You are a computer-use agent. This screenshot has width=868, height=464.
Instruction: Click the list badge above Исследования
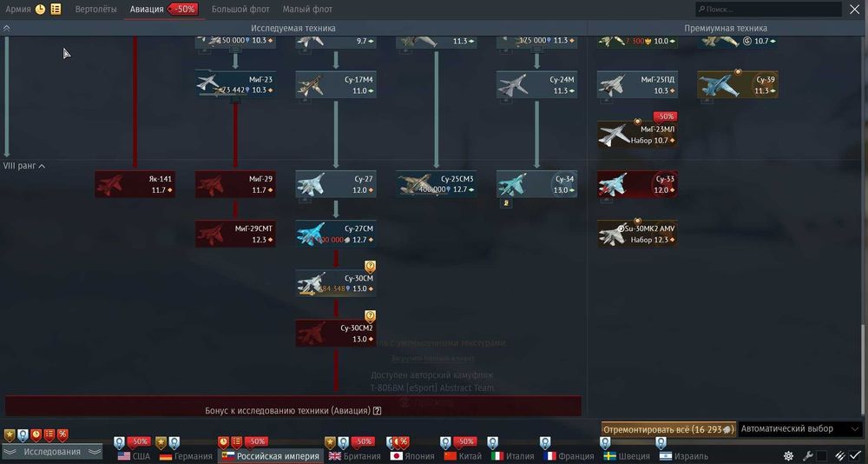[49, 435]
